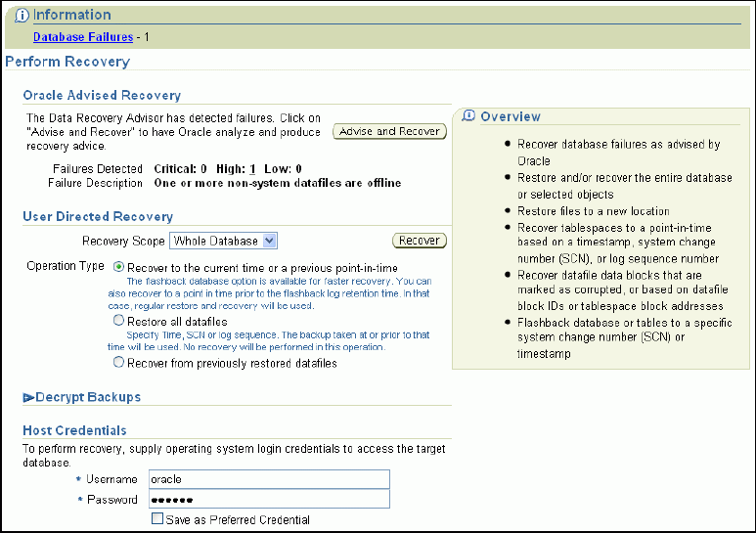Click the Overview panel info icon

[468, 115]
